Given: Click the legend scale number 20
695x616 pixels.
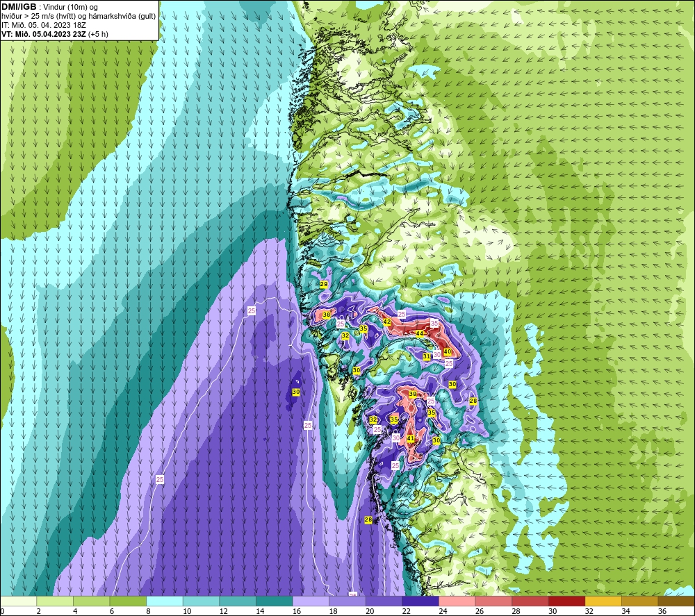Looking at the screenshot, I should (370, 612).
